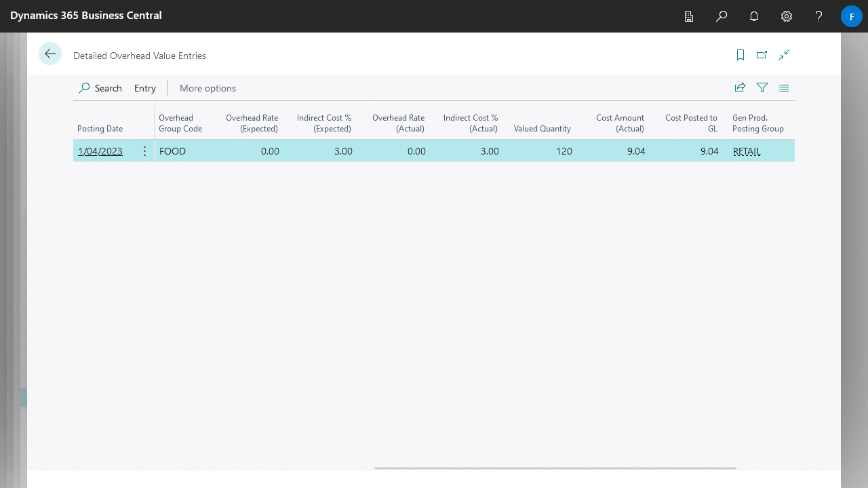868x488 pixels.
Task: Open the company information icon in the top bar
Action: 689,16
